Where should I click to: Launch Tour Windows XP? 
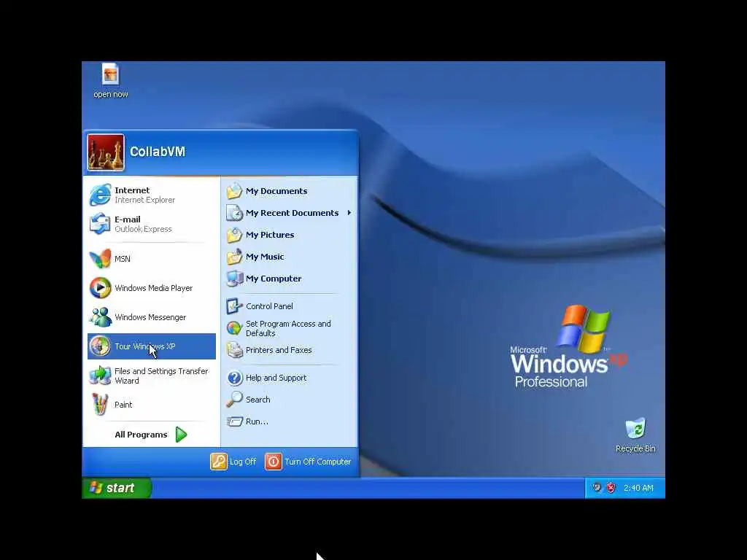(x=152, y=346)
